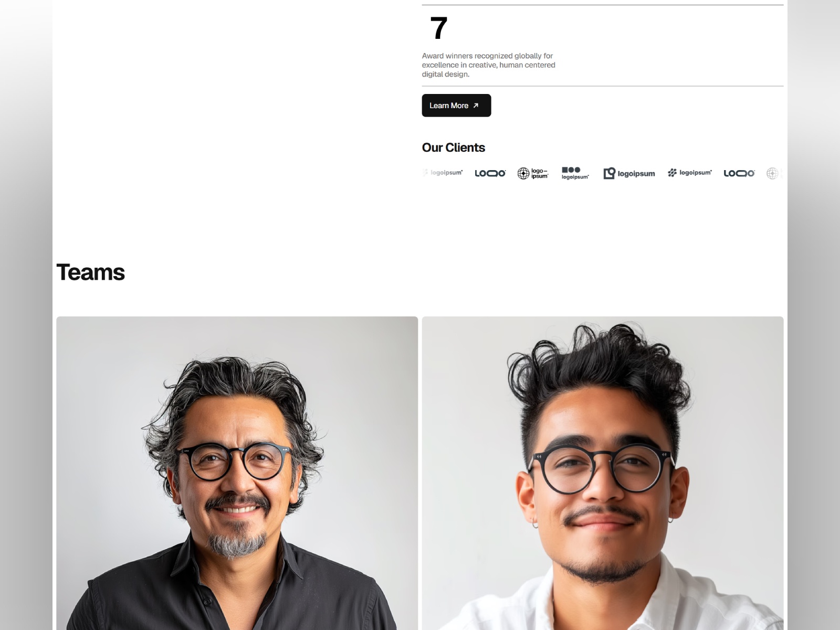Open the team photo of man in black shirt
This screenshot has height=630, width=840.
(x=237, y=473)
